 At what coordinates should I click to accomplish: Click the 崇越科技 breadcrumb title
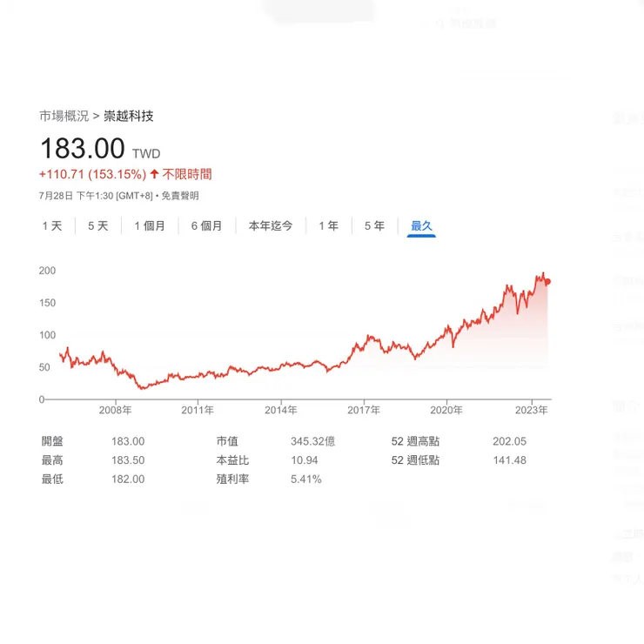click(129, 117)
